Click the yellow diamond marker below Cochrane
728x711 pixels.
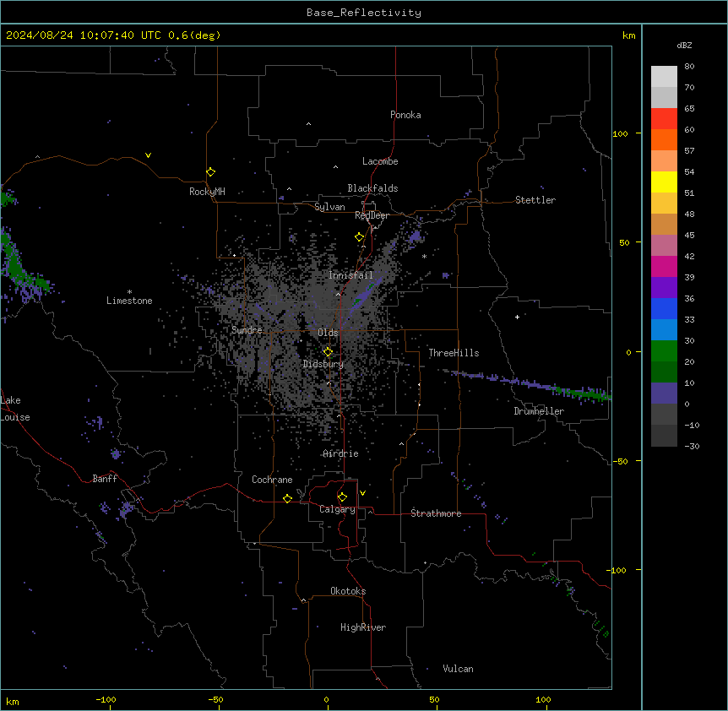point(287,498)
